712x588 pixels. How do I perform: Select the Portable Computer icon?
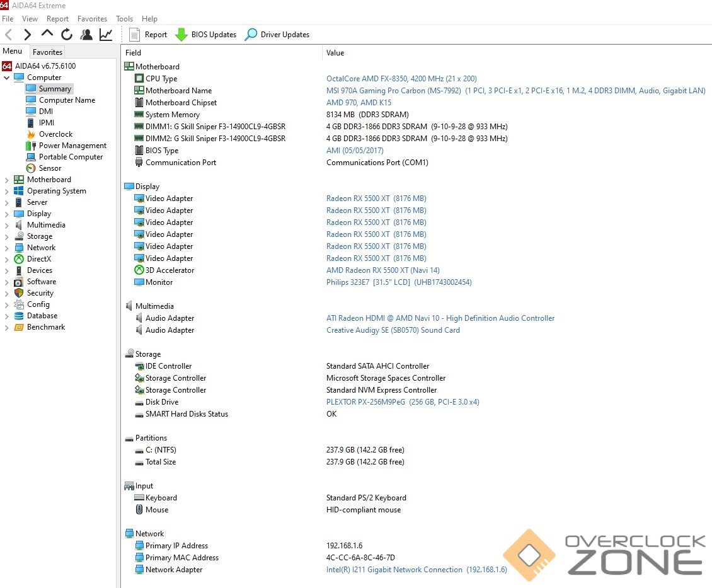(31, 157)
